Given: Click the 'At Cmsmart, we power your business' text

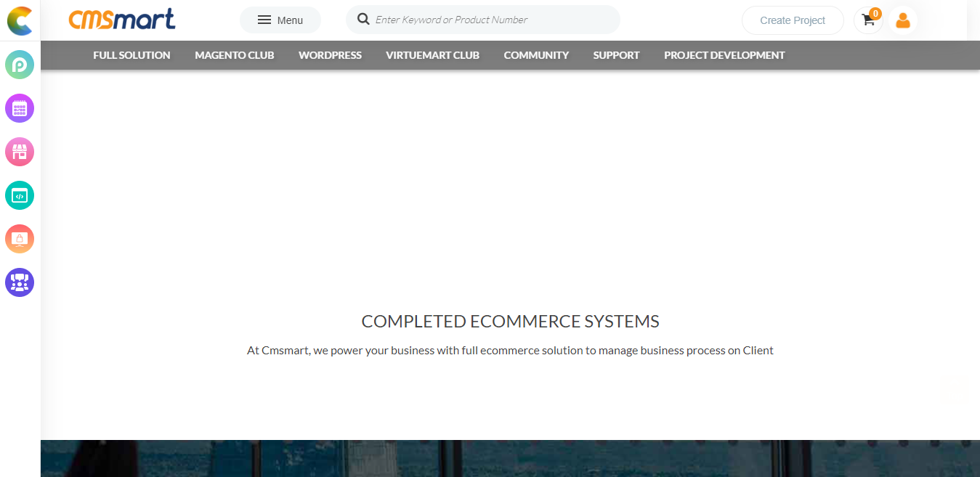Looking at the screenshot, I should (510, 351).
